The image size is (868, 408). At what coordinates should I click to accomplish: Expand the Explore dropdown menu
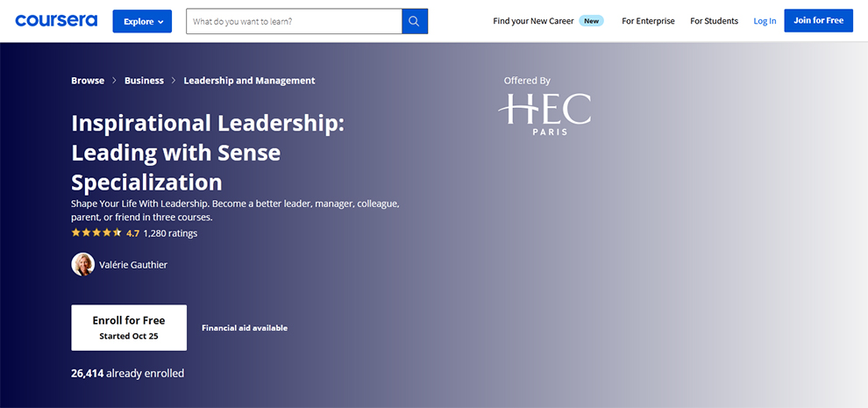click(x=142, y=21)
